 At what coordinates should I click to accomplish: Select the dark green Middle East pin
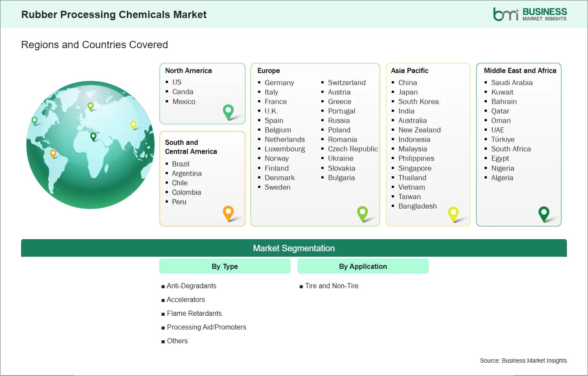pos(544,213)
